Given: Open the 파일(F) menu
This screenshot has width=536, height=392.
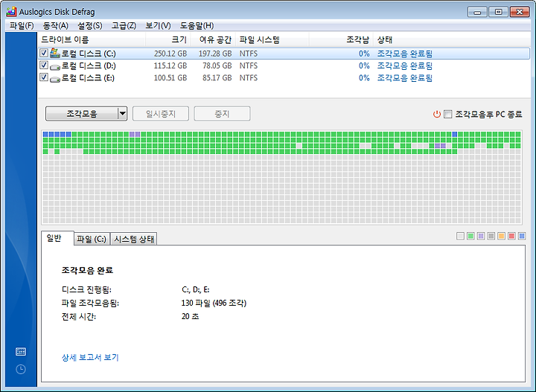Looking at the screenshot, I should click(x=22, y=25).
